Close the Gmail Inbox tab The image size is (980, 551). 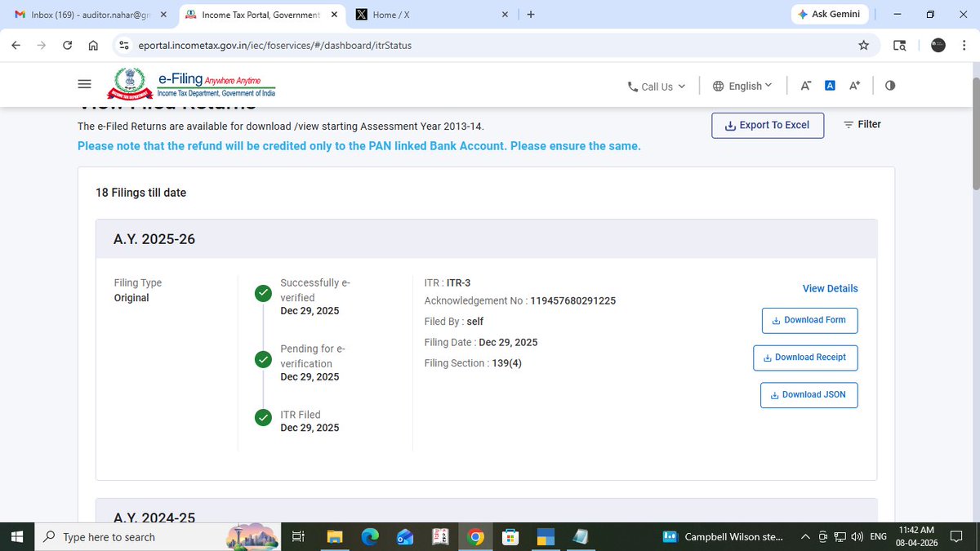coord(163,15)
